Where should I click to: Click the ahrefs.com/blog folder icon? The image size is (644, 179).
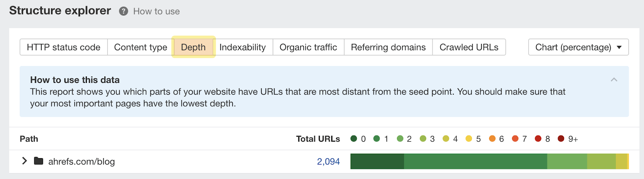(39, 161)
